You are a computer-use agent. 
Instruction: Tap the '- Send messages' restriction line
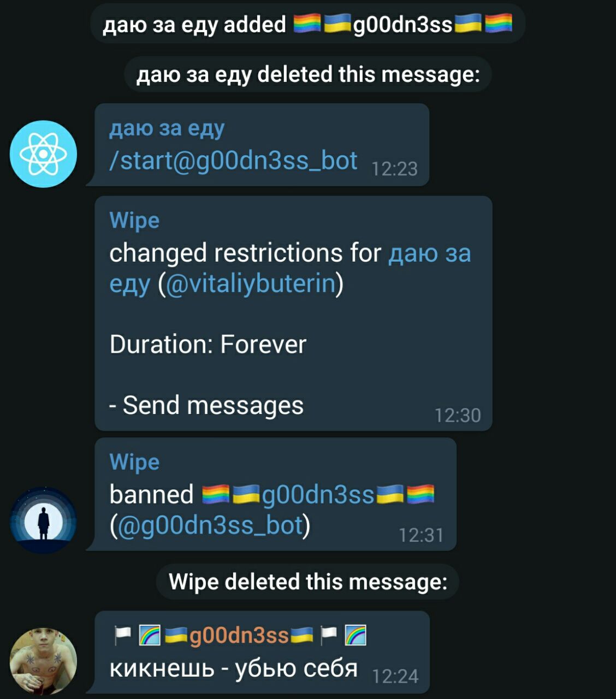(x=206, y=405)
